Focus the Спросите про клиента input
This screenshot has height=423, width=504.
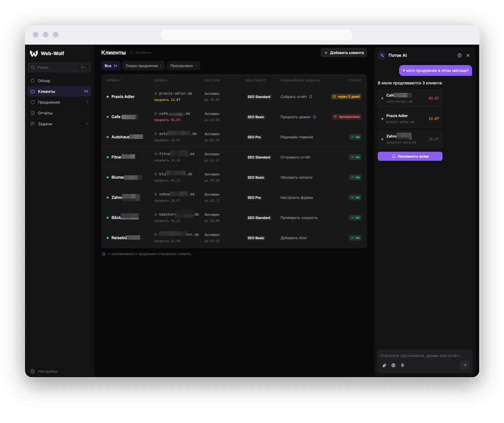pyautogui.click(x=421, y=356)
